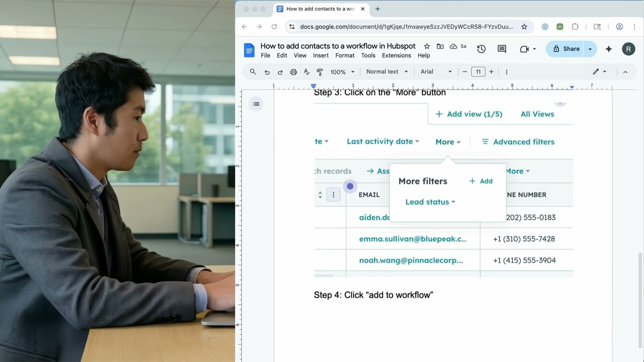The image size is (644, 362).
Task: Click the Gemini sparkle icon
Action: (x=609, y=49)
